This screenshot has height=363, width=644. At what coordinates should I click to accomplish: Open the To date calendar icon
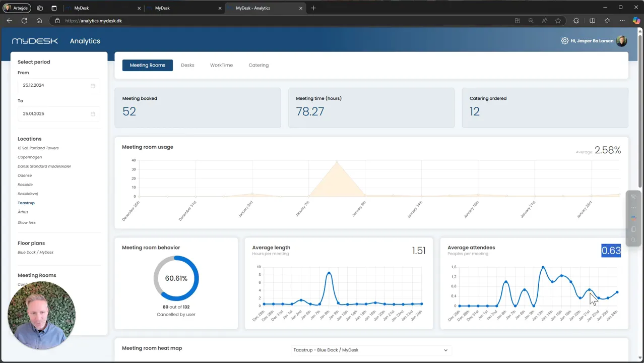(93, 114)
